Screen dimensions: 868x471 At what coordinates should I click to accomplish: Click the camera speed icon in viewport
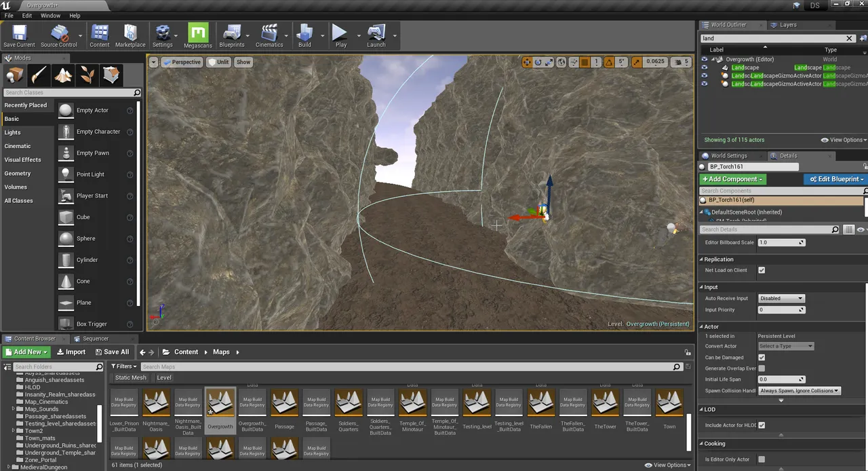[680, 62]
